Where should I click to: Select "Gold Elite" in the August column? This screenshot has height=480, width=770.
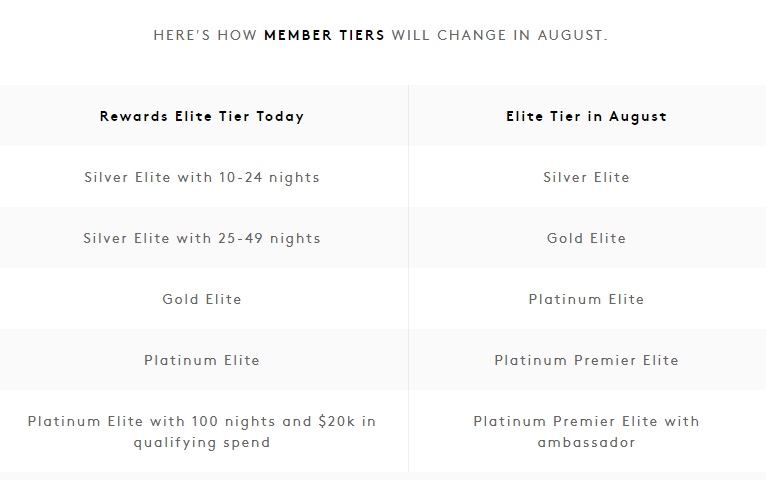[x=586, y=238]
